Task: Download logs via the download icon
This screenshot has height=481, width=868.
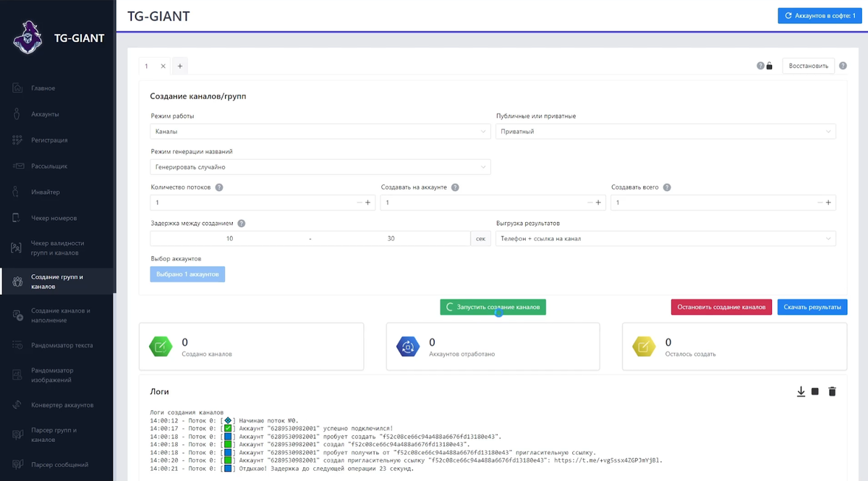Action: (x=801, y=391)
